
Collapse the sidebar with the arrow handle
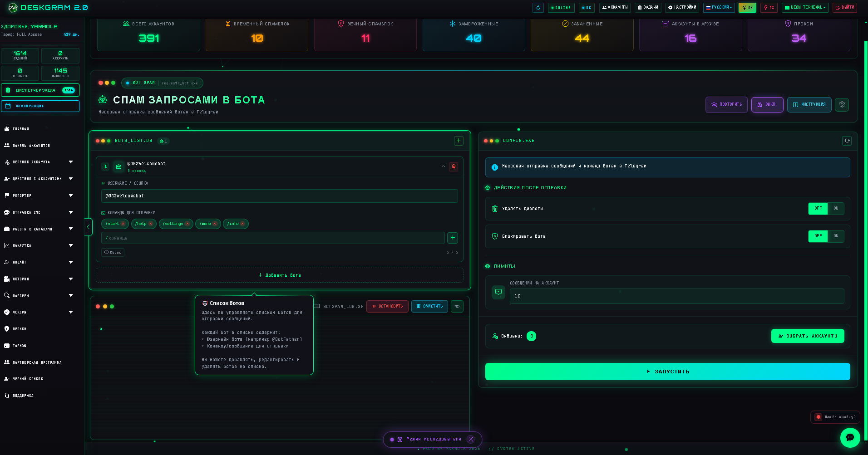[x=88, y=227]
